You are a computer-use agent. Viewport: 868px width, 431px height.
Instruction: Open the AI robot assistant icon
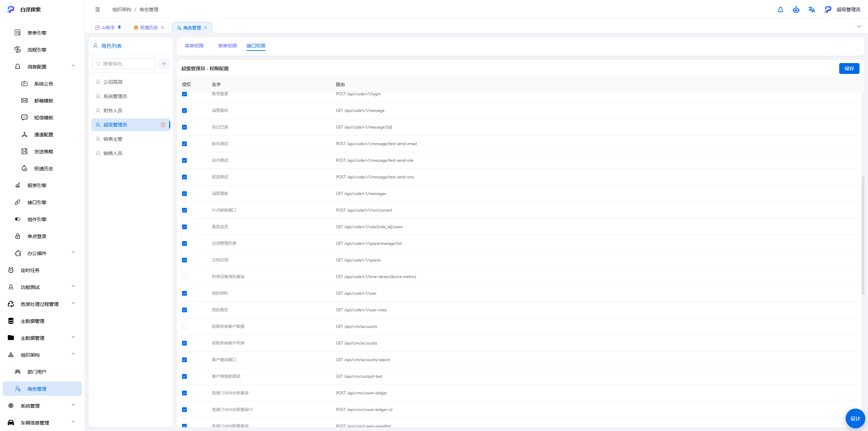[x=796, y=9]
